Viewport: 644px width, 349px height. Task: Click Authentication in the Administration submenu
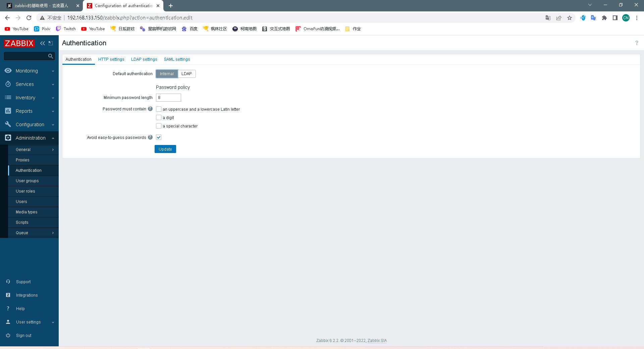[x=33, y=170]
